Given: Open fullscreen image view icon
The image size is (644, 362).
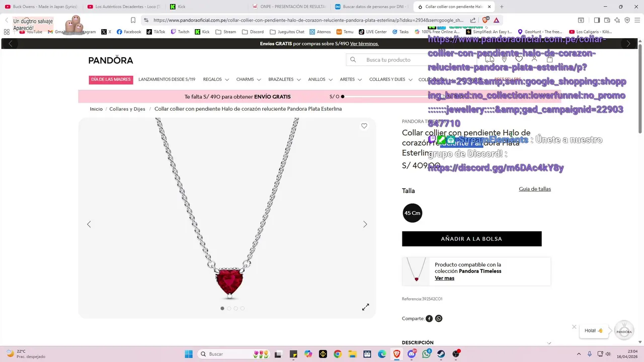Looking at the screenshot, I should tap(366, 307).
